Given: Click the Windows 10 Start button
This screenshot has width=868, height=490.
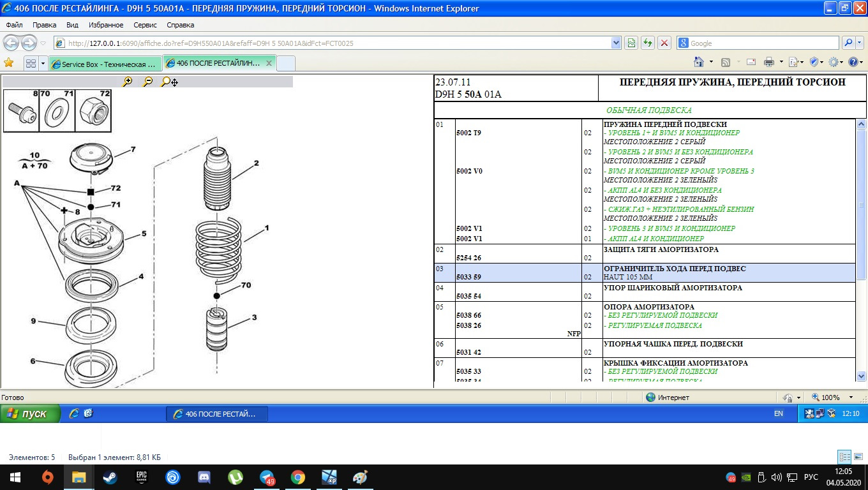Looking at the screenshot, I should (15, 477).
